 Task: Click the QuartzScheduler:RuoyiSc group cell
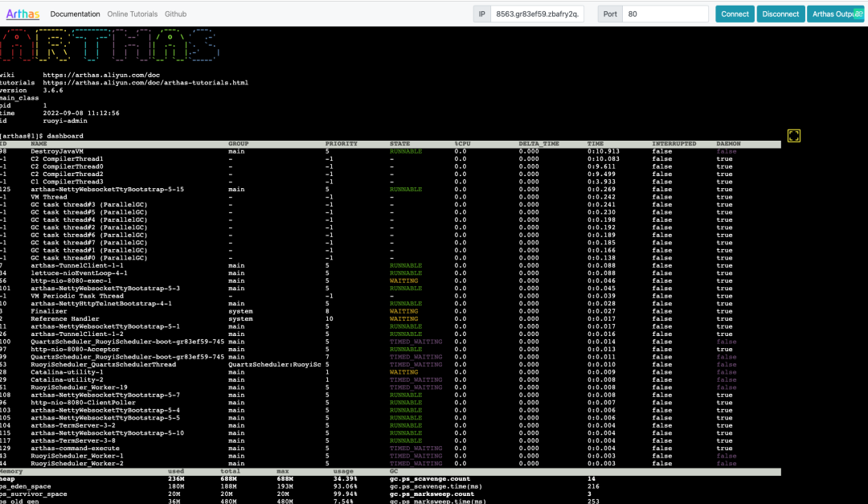pos(275,364)
